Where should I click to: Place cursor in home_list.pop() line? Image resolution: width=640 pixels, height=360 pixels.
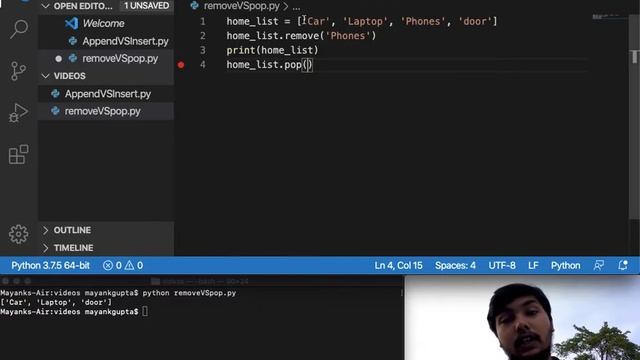point(269,64)
